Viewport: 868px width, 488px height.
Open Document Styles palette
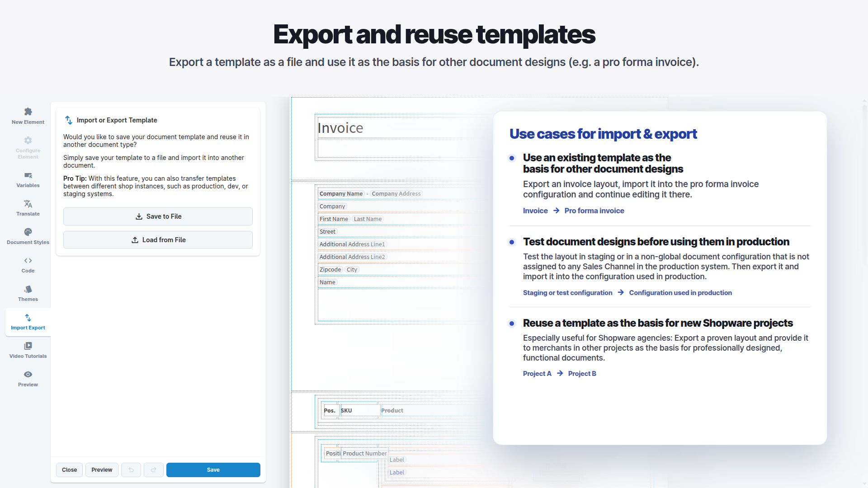[28, 236]
